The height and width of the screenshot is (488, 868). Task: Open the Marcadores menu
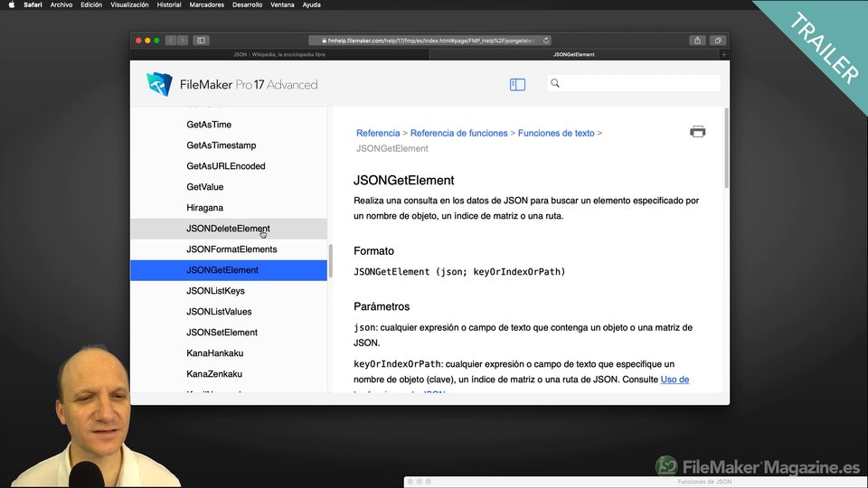tap(206, 5)
